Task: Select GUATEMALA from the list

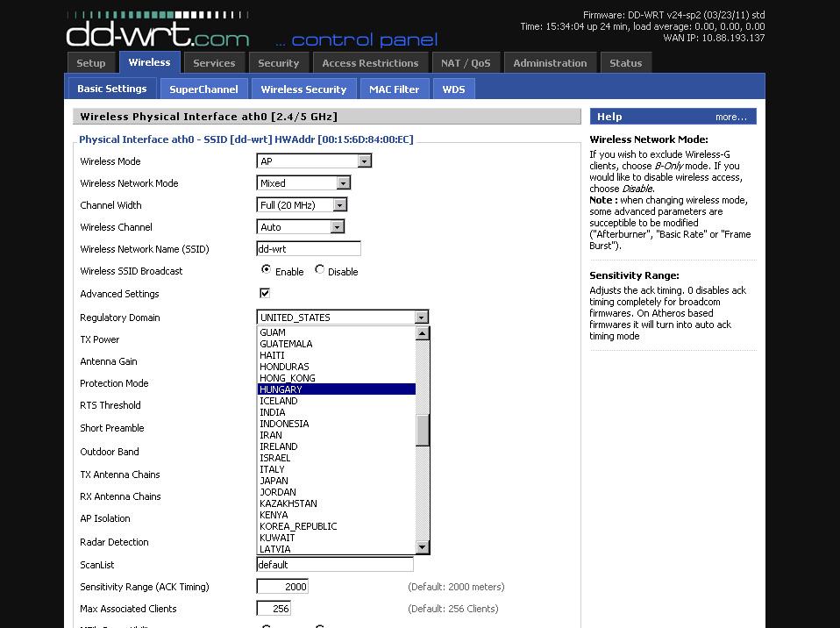Action: 337,344
